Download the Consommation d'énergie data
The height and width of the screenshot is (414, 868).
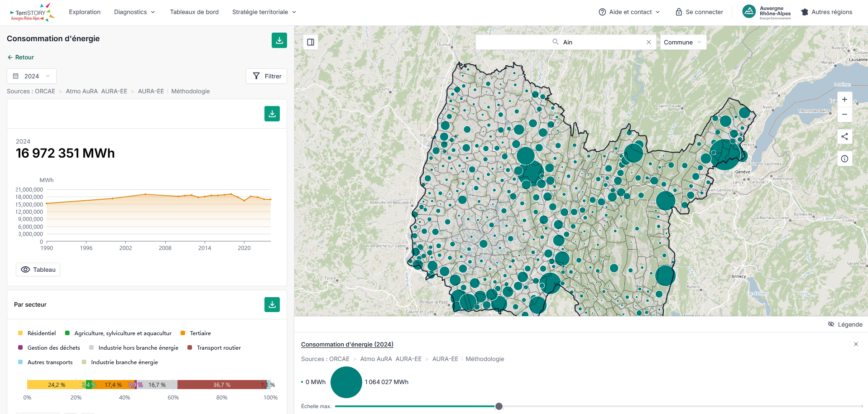(279, 40)
